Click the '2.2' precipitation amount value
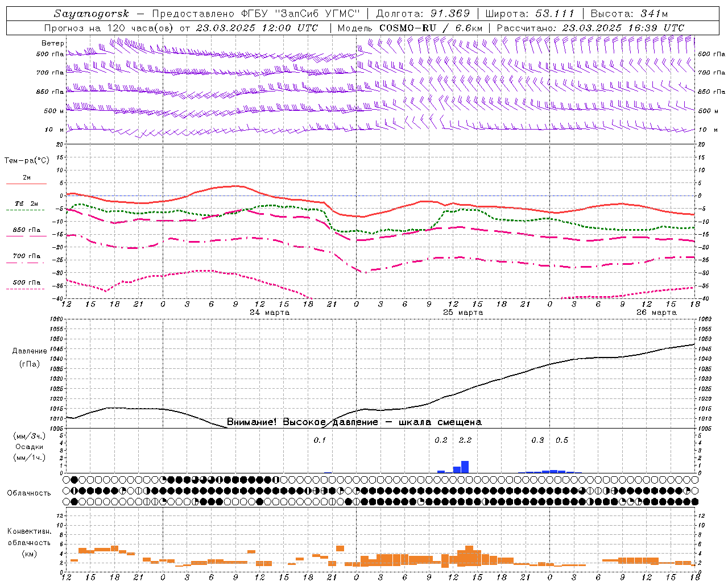Viewport: 728px width, 582px height. [465, 440]
